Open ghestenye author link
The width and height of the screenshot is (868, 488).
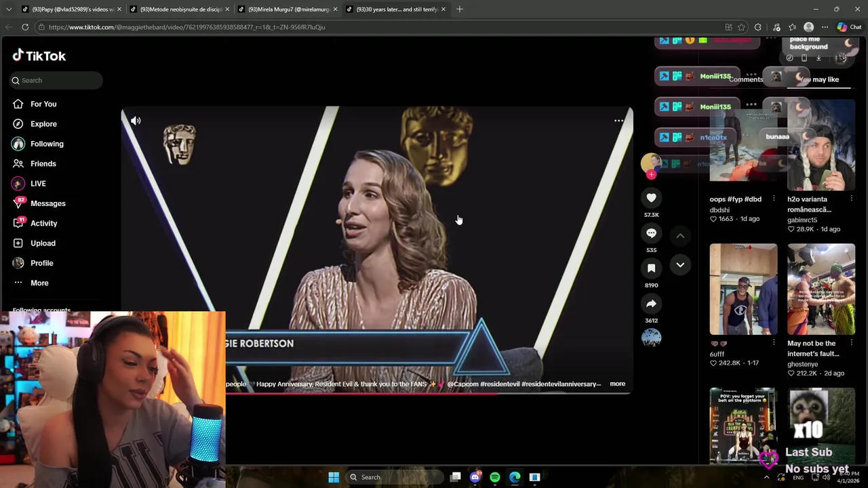pyautogui.click(x=802, y=364)
